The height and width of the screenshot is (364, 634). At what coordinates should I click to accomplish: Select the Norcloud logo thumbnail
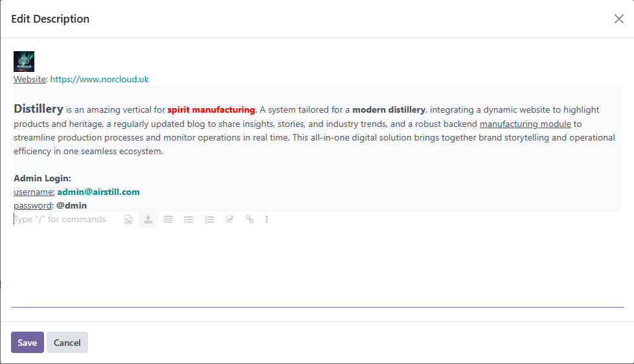[x=24, y=62]
